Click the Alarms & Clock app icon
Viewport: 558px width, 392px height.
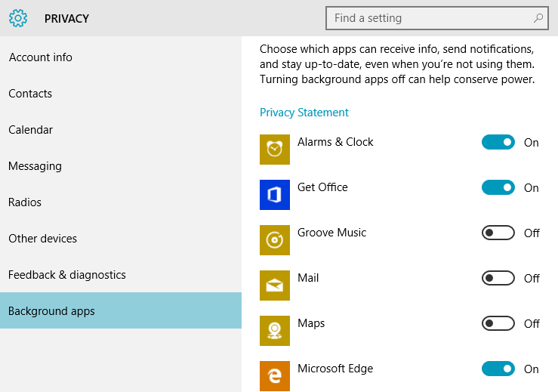pyautogui.click(x=275, y=150)
